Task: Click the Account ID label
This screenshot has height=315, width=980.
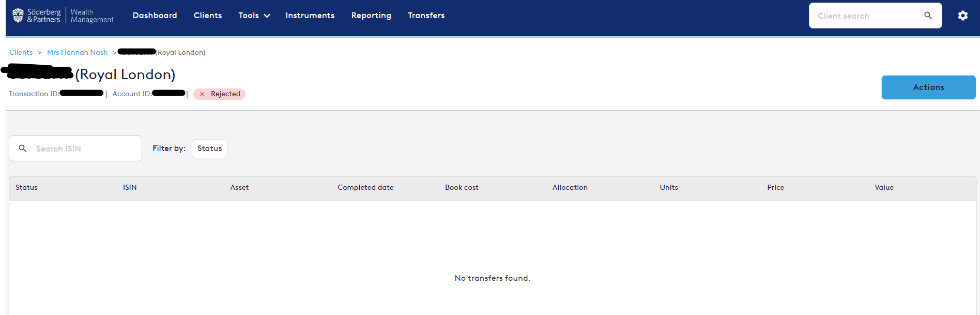Action: [132, 94]
